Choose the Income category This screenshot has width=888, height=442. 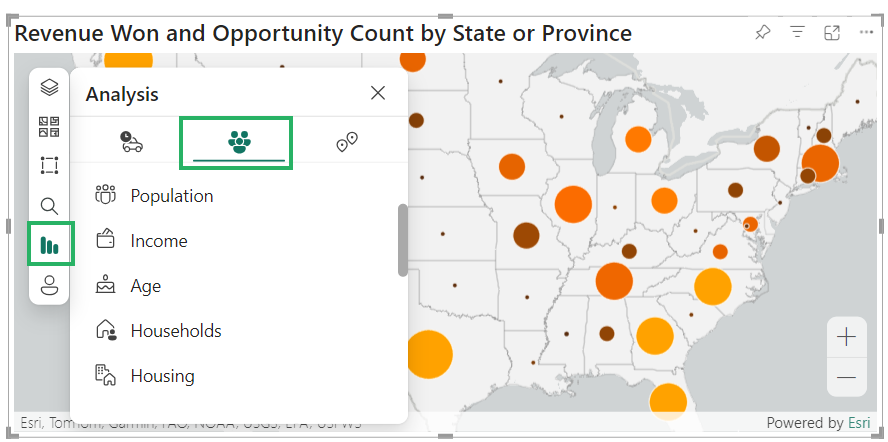(158, 241)
